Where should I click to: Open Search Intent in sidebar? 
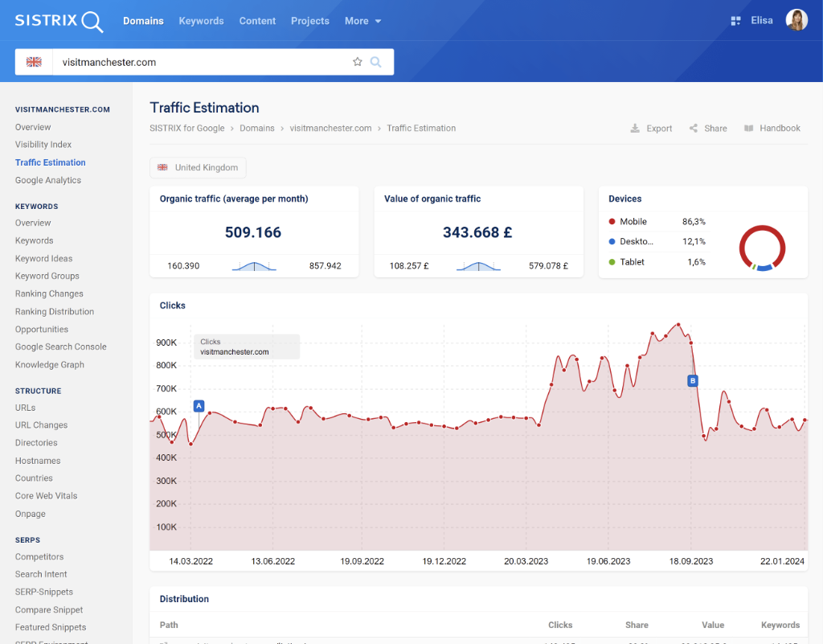pyautogui.click(x=41, y=574)
